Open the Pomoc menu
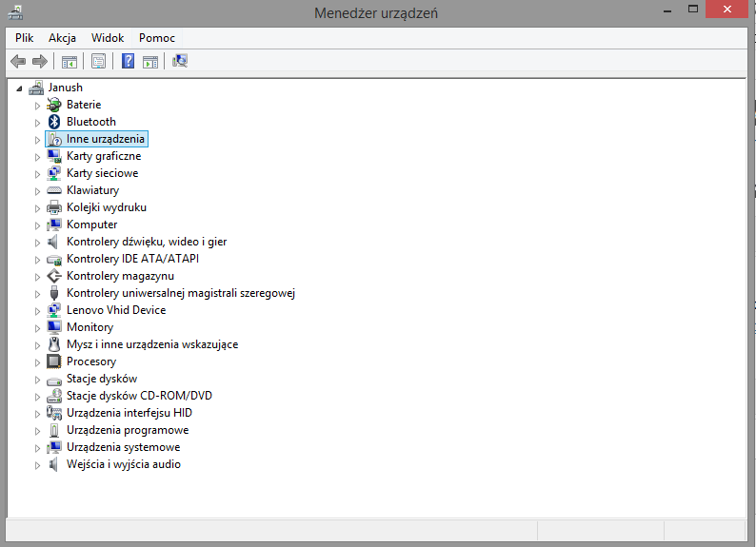This screenshot has height=547, width=756. [157, 38]
